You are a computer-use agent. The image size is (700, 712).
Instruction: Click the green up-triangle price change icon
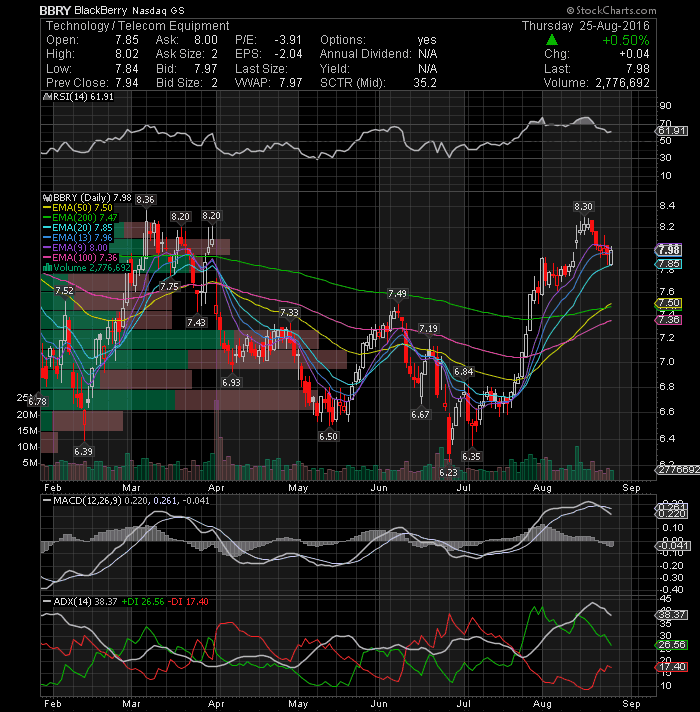pyautogui.click(x=552, y=40)
